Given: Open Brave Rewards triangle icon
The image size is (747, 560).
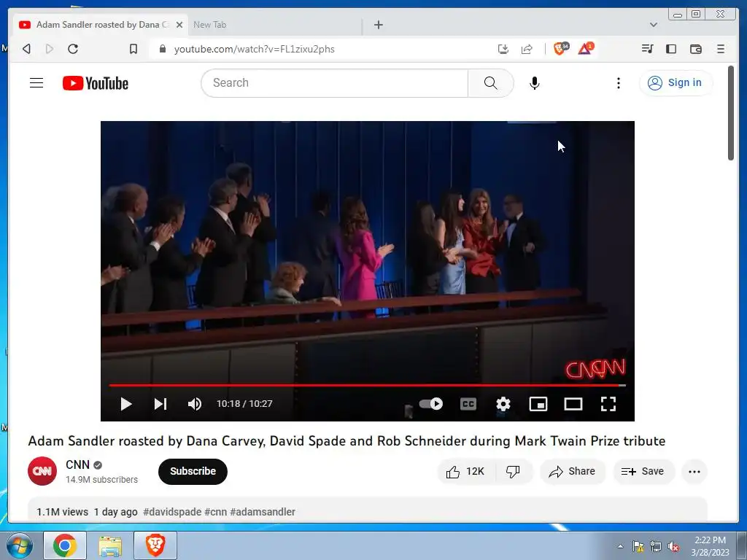Looking at the screenshot, I should point(586,48).
